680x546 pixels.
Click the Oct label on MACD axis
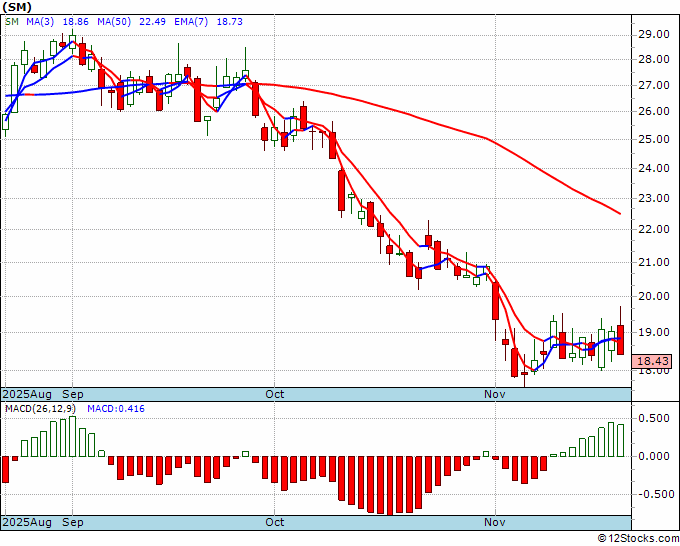(x=275, y=522)
